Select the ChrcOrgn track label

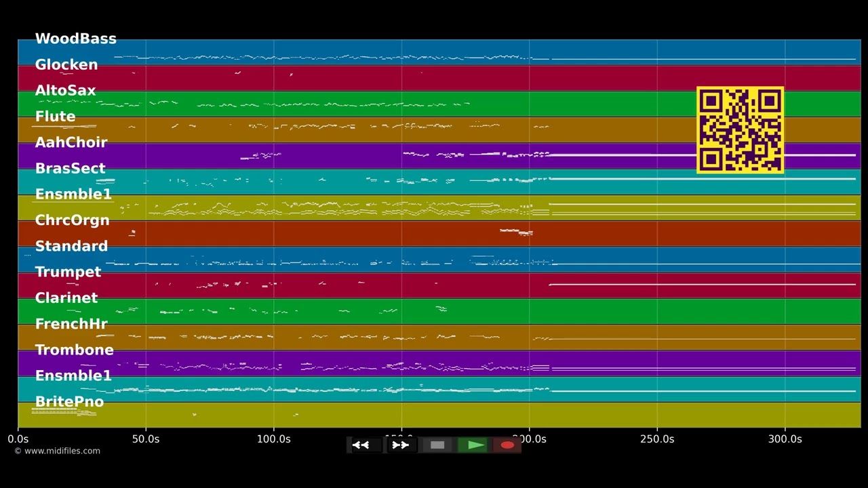72,220
